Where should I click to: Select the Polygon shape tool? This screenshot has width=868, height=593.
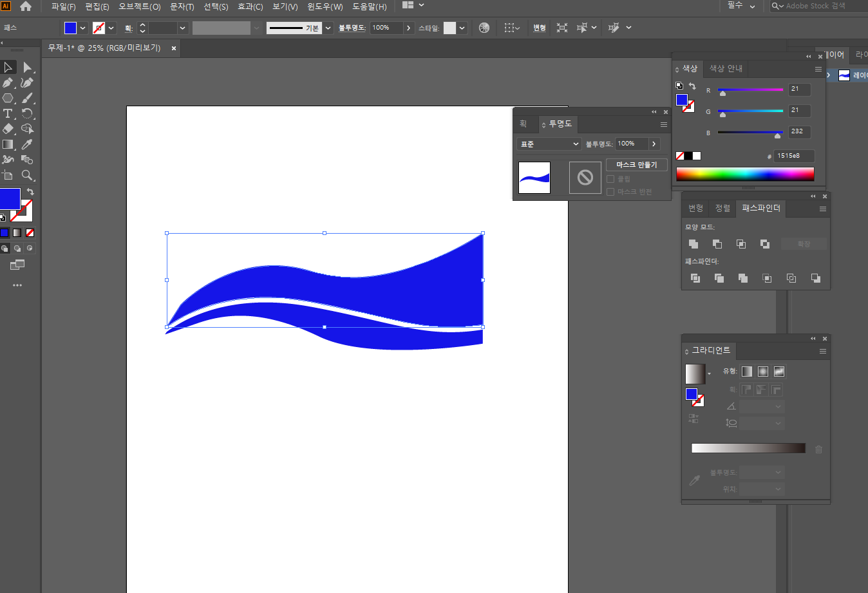tap(8, 98)
